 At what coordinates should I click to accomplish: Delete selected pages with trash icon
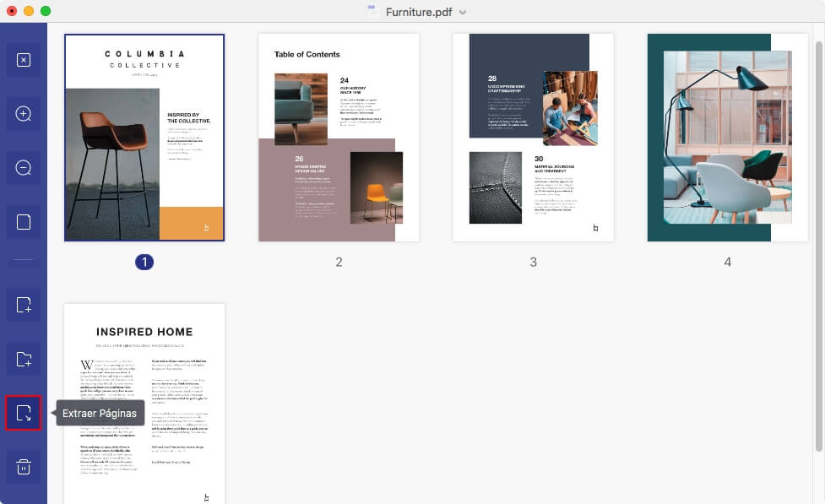[24, 467]
